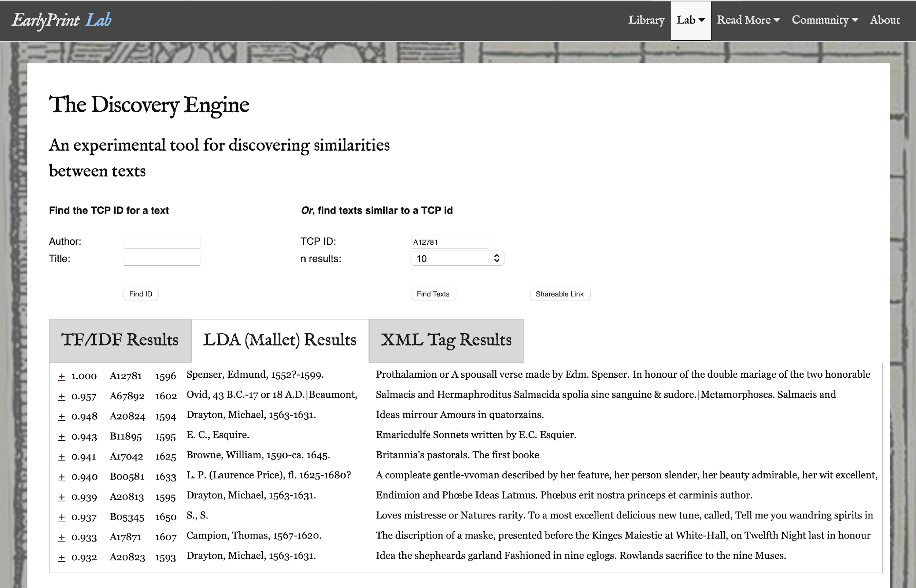The width and height of the screenshot is (916, 588).
Task: Click plus icon beside A20824 Drayton row
Action: [62, 417]
